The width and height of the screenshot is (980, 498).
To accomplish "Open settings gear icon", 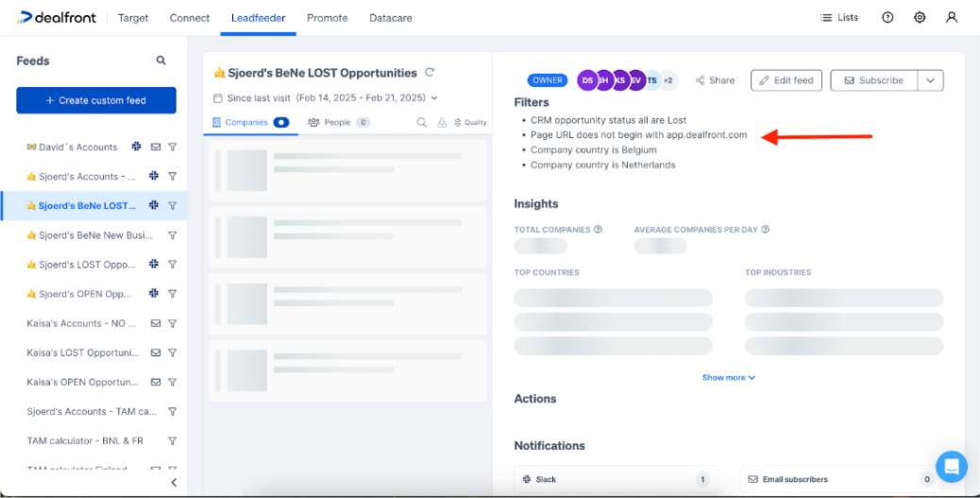I will pyautogui.click(x=920, y=18).
